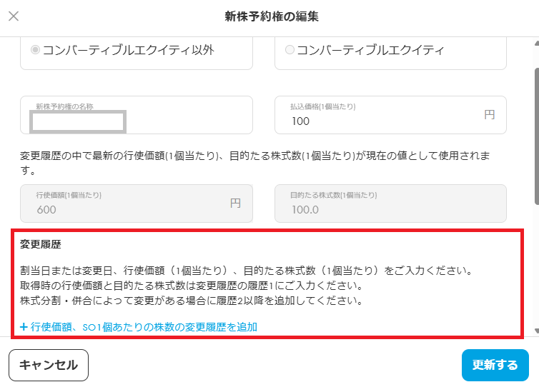Click the 払込価格(1個当たり) input showing 100
Screen dimensions: 539x392
coord(379,121)
